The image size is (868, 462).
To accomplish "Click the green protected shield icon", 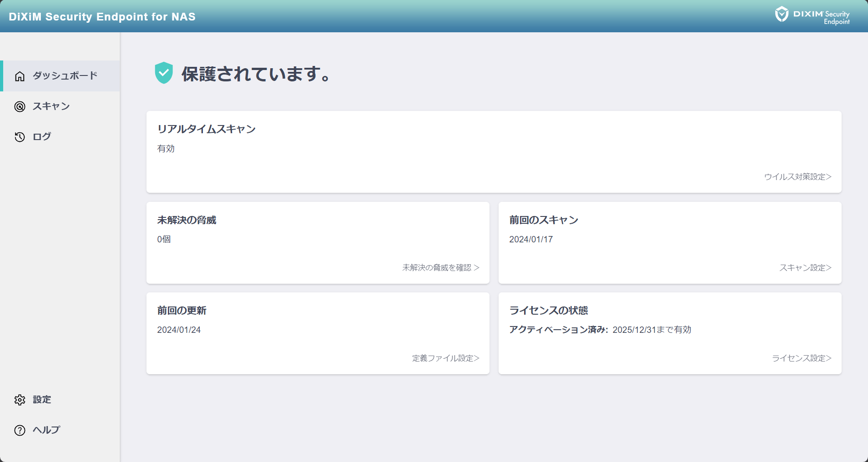I will (x=164, y=73).
